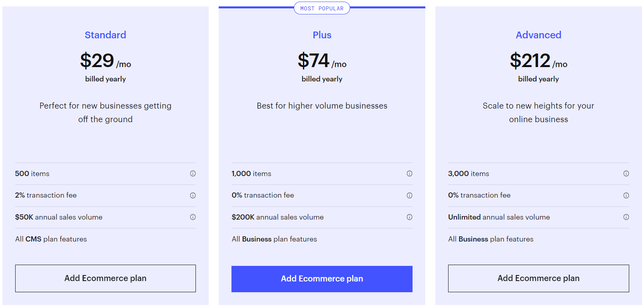Add the Plus Ecommerce plan
The width and height of the screenshot is (644, 307).
(x=322, y=279)
